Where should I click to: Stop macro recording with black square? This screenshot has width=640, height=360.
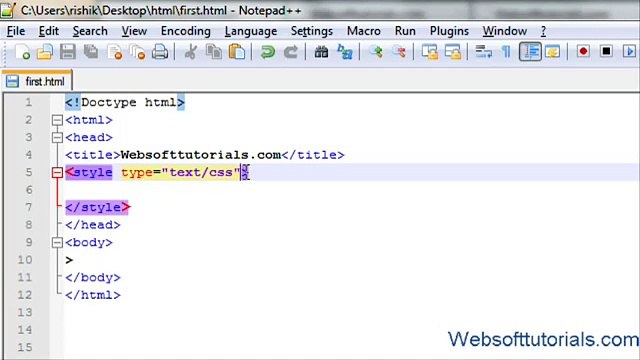tap(607, 52)
